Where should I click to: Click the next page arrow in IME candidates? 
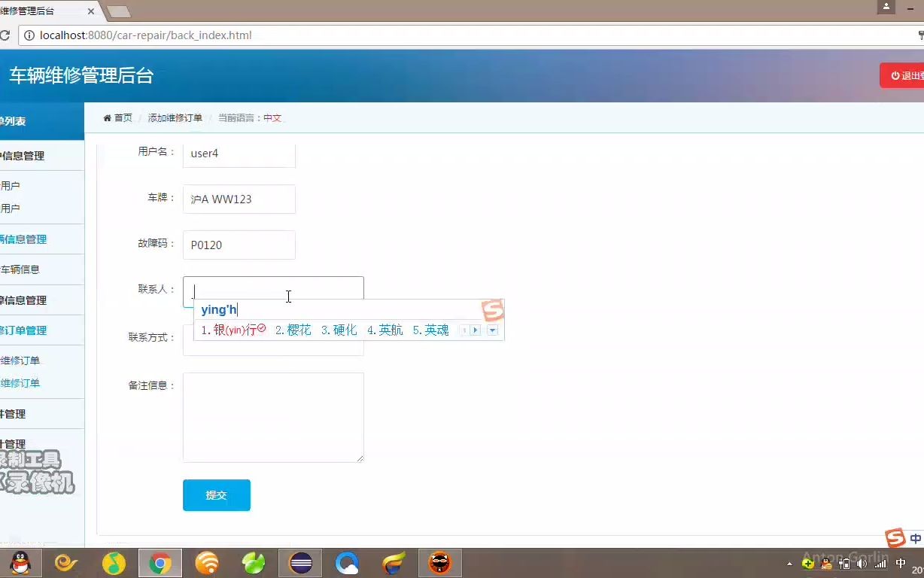pyautogui.click(x=476, y=330)
